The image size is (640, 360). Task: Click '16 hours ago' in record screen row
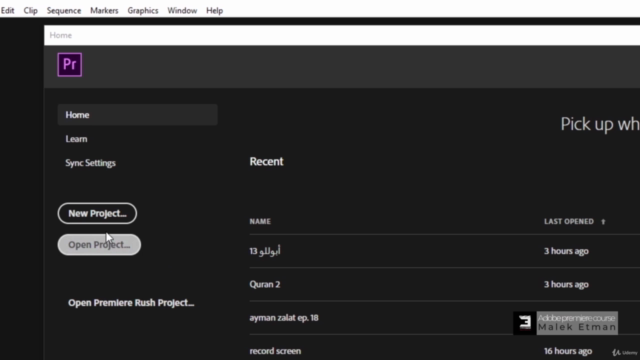click(x=568, y=351)
